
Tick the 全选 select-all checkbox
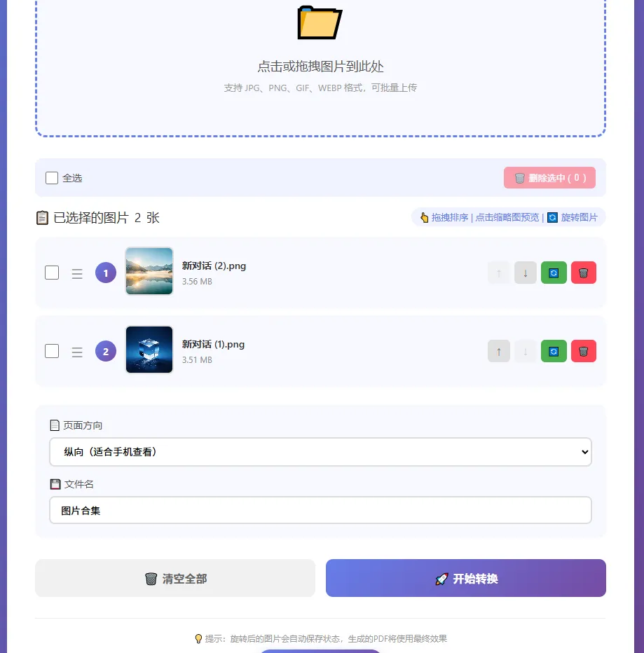point(52,178)
